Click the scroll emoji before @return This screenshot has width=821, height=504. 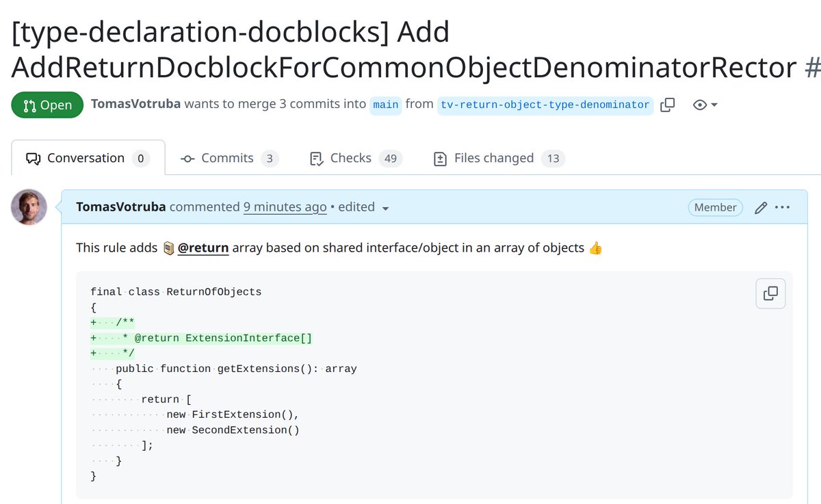[169, 248]
